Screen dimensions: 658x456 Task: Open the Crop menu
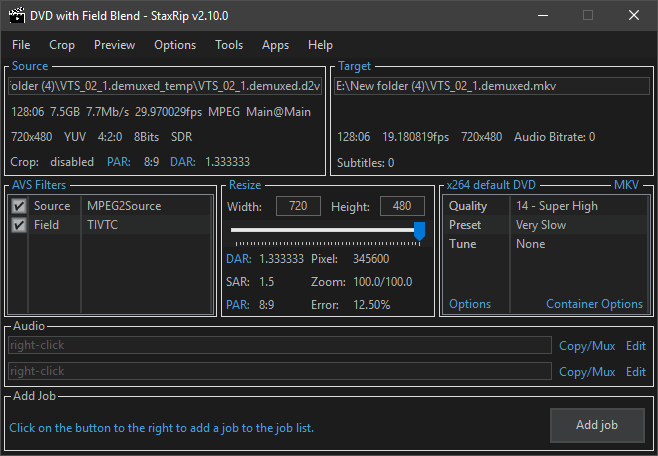[62, 45]
